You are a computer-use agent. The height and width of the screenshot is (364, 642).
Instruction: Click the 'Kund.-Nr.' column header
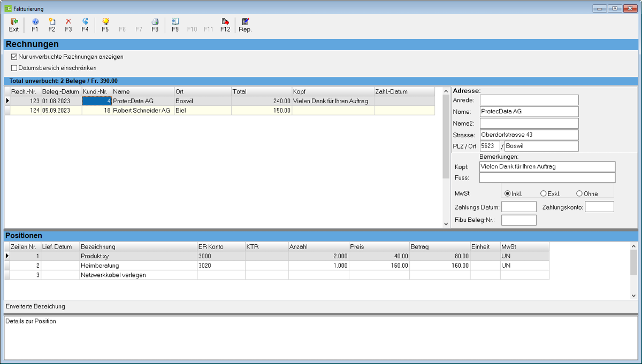(97, 91)
